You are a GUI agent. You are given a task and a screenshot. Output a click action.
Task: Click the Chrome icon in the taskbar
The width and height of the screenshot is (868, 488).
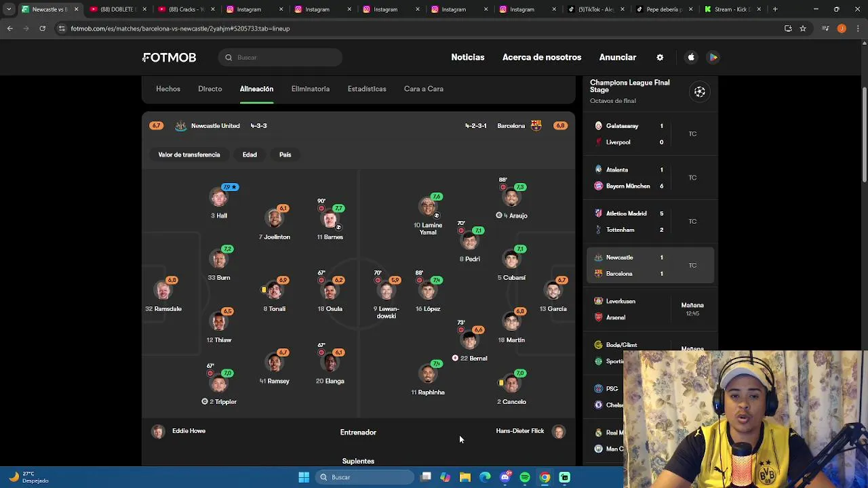coord(545,477)
